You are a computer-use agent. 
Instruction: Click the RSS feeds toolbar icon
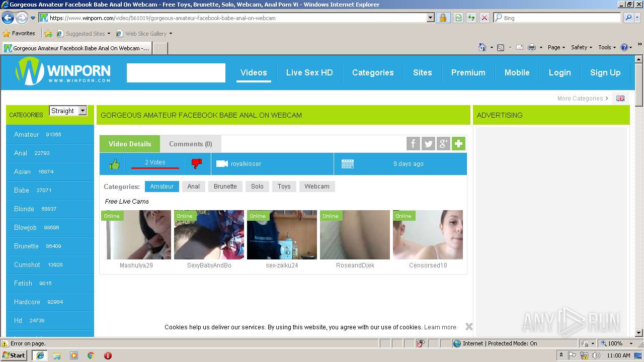501,47
